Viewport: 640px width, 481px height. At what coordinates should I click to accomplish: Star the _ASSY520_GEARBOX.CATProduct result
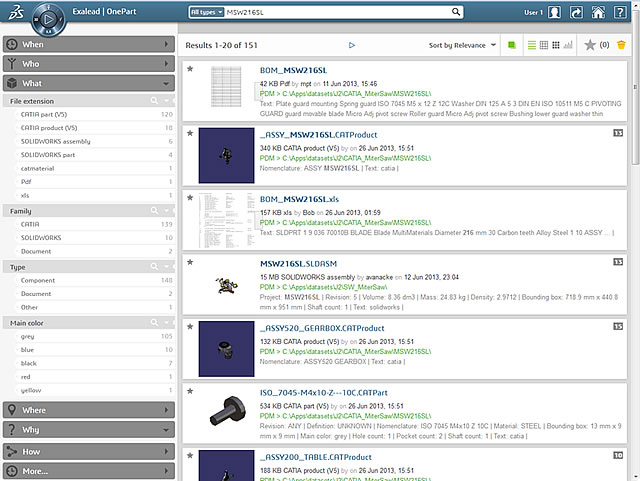190,327
